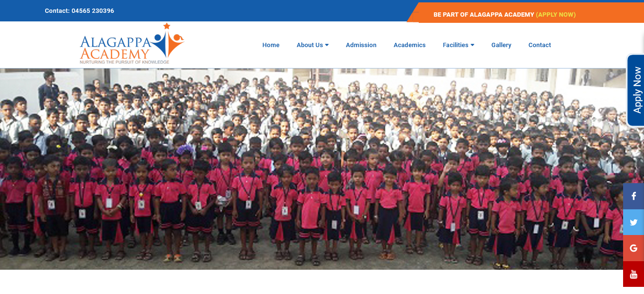
Task: Open the Twitter social icon
Action: coord(634,222)
